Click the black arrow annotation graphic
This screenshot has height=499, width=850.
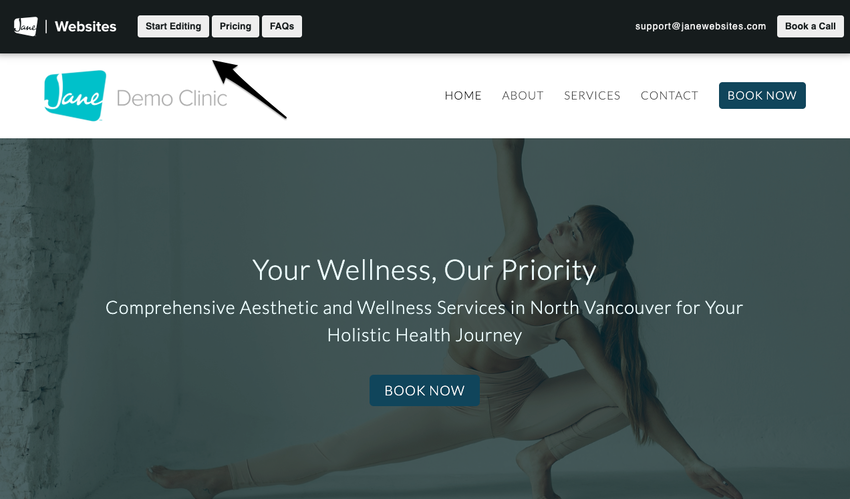(x=249, y=89)
